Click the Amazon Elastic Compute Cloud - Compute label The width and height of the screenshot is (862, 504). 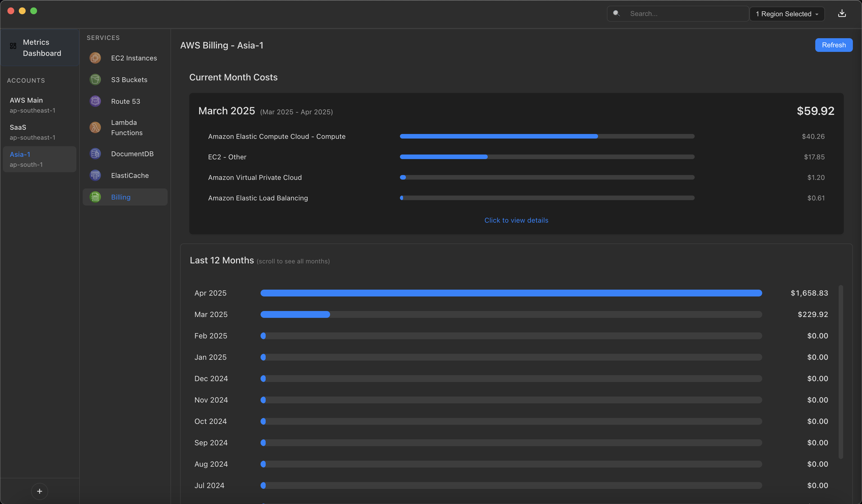[277, 136]
